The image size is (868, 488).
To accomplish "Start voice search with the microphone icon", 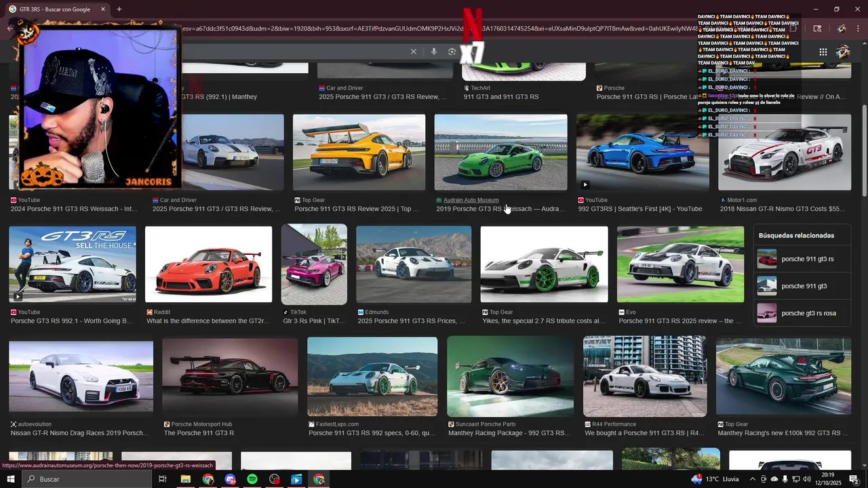I will [x=434, y=52].
